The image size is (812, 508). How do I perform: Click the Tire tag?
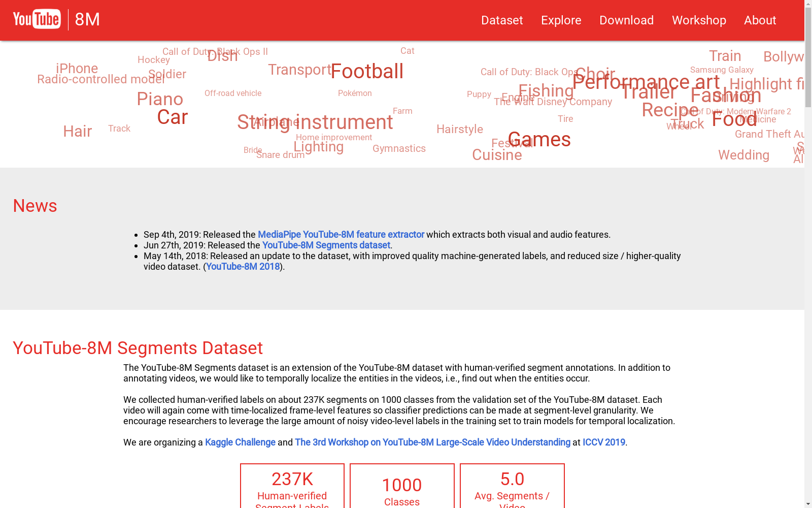pyautogui.click(x=565, y=119)
